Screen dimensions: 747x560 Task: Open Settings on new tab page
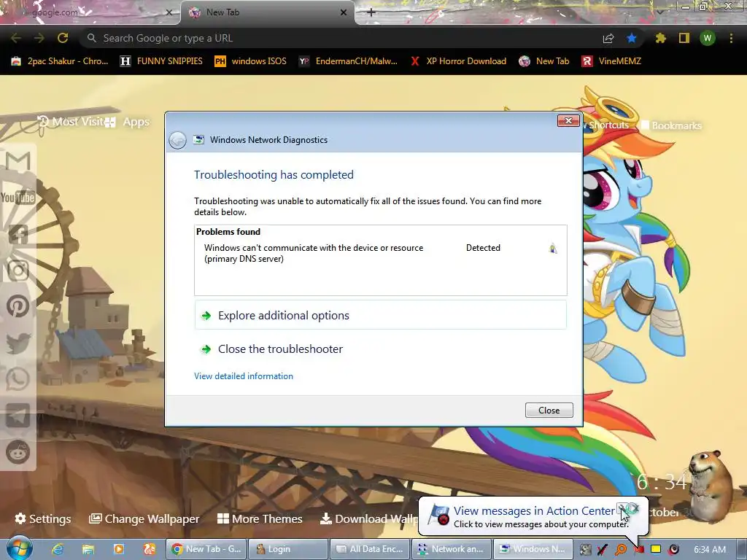pos(43,519)
